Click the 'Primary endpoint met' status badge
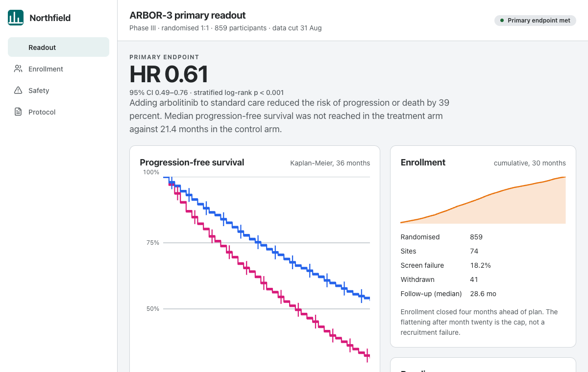 (535, 21)
